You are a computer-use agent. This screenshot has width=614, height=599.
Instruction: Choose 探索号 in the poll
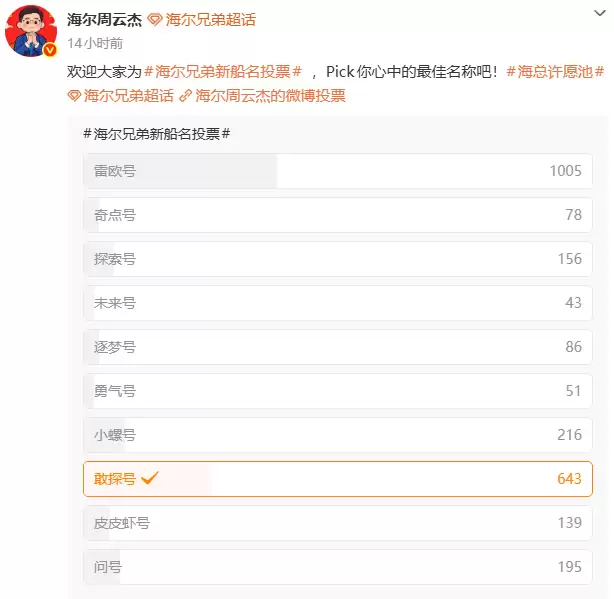(337, 259)
